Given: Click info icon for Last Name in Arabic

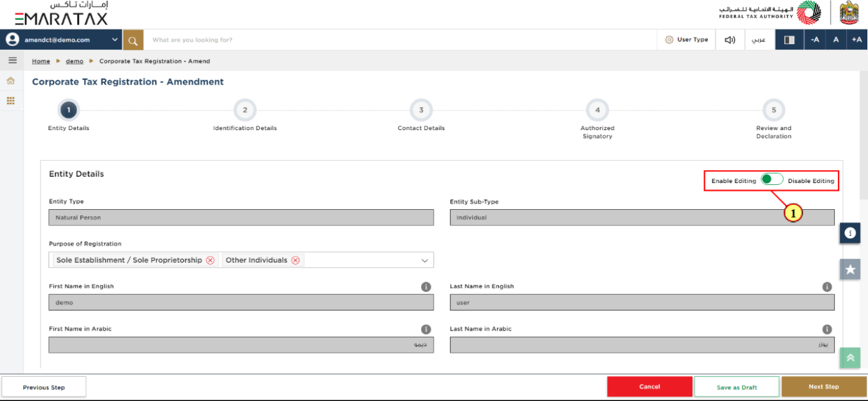Looking at the screenshot, I should click(827, 329).
